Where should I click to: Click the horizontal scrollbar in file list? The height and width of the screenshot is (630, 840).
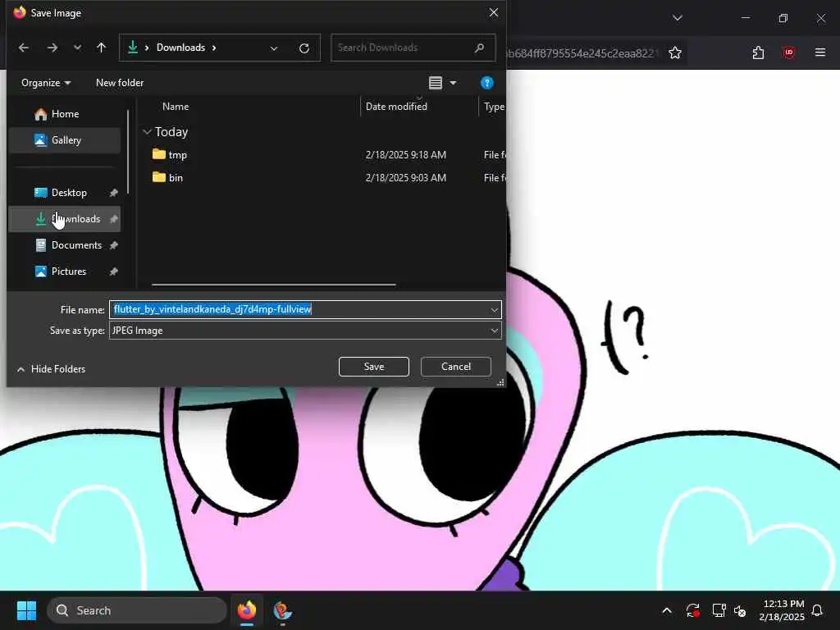pos(274,285)
